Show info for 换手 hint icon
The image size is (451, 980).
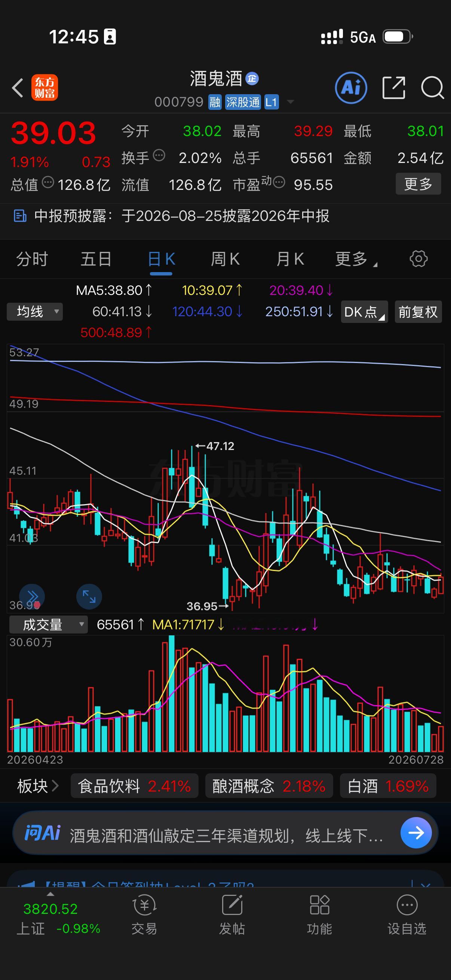click(x=159, y=155)
